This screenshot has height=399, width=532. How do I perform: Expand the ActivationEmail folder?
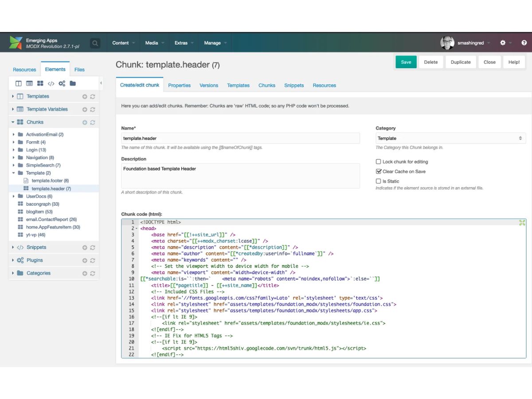(14, 134)
